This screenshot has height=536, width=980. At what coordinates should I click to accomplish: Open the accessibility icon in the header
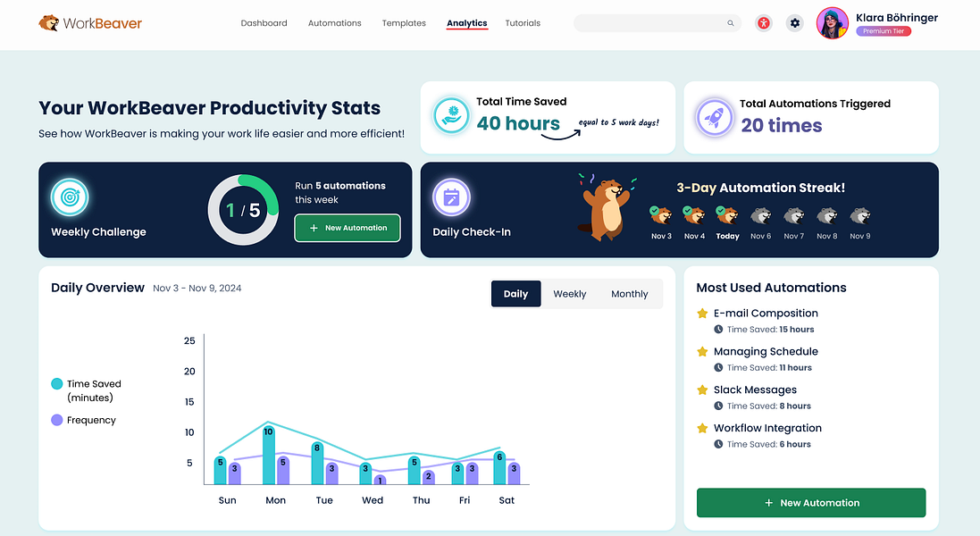(763, 23)
